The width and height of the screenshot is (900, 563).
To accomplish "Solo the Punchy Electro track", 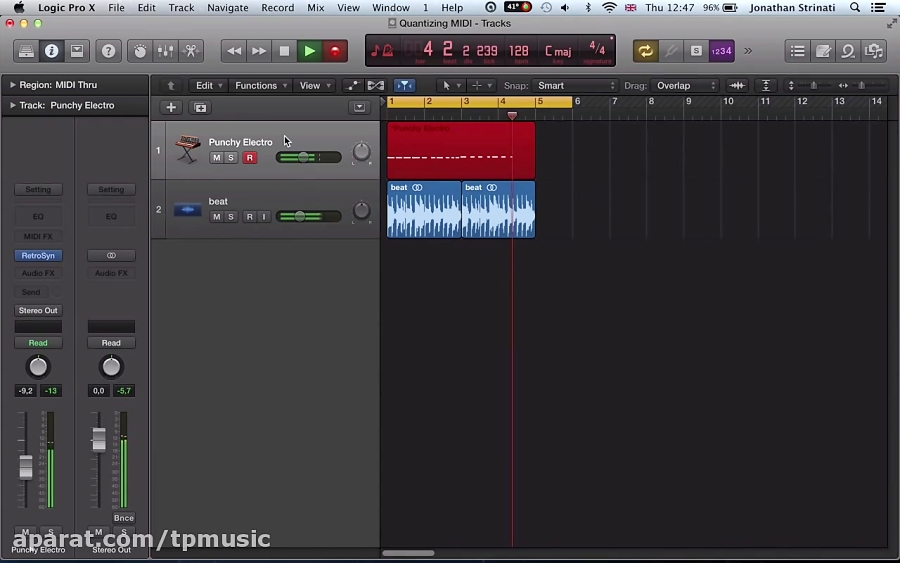I will click(231, 158).
